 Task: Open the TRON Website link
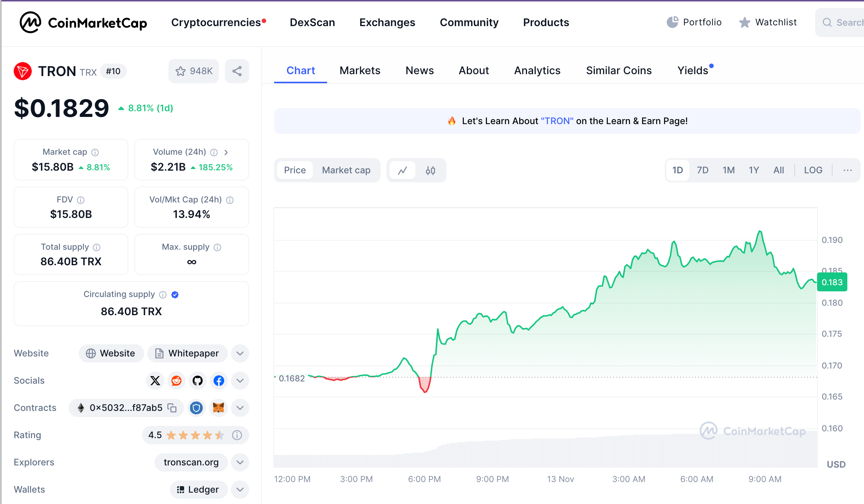click(x=111, y=353)
